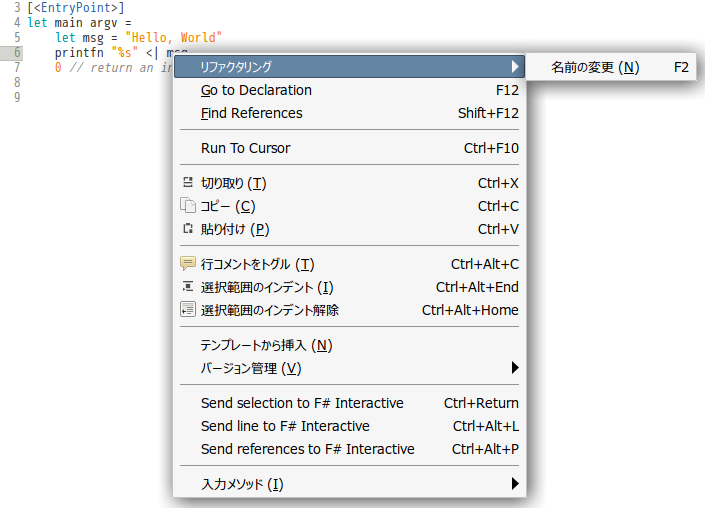Click line number 4 in gutter

point(17,22)
